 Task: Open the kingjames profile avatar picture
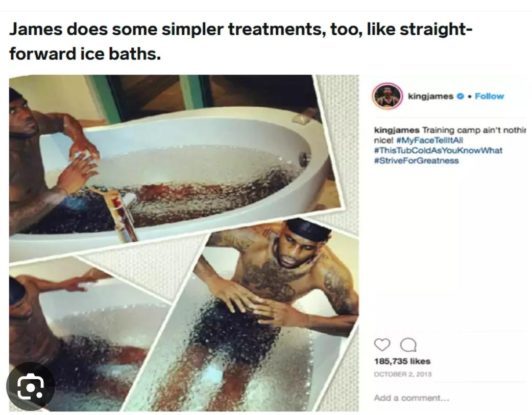coord(386,96)
